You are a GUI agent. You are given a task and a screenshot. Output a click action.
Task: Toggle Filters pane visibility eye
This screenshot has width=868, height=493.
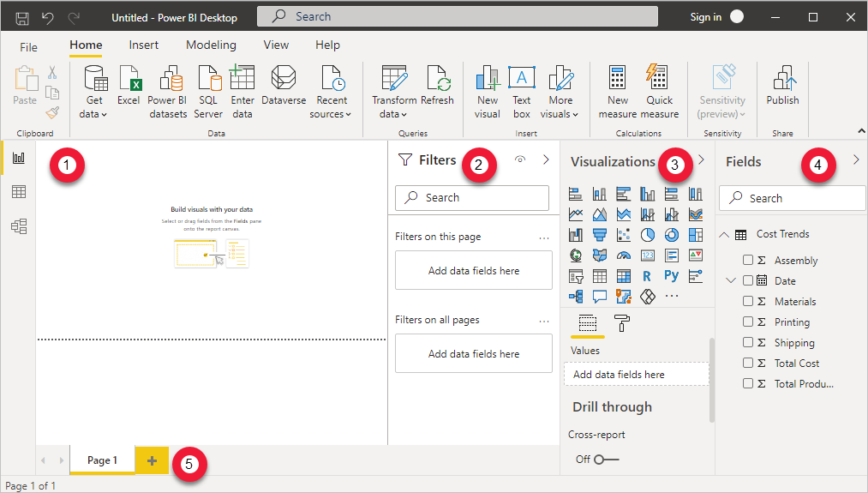[x=520, y=159]
